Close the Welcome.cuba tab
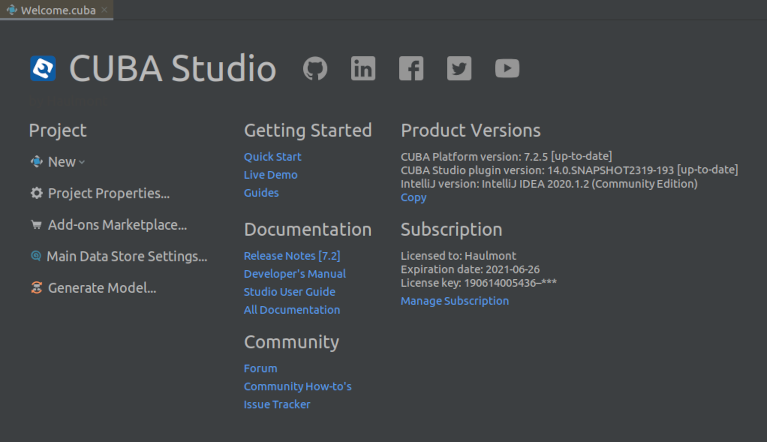The height and width of the screenshot is (442, 767). tap(104, 10)
